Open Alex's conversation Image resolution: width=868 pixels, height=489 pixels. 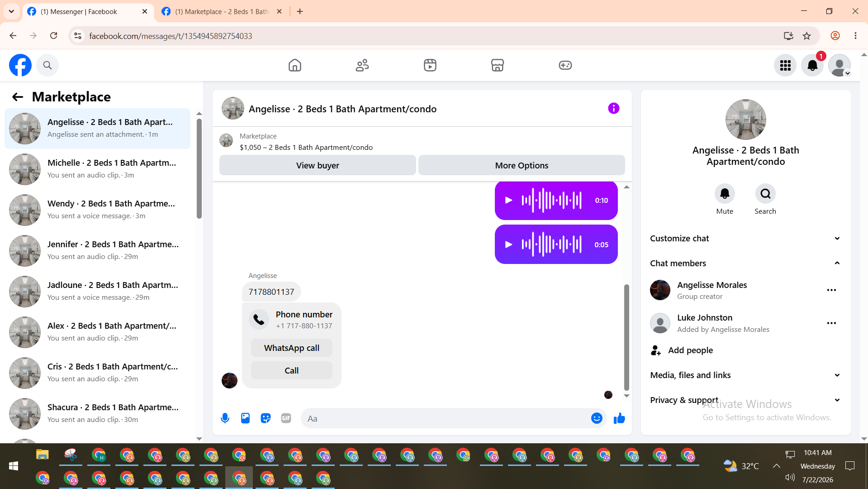97,332
